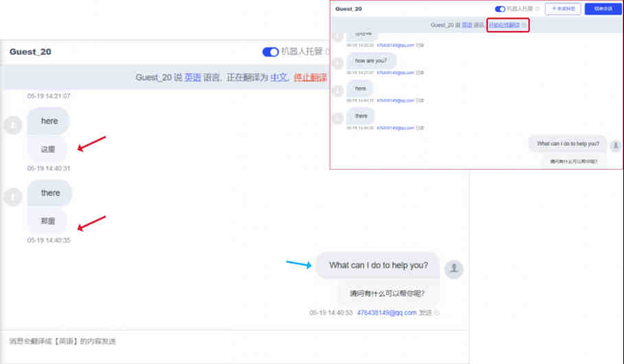Screen dimensions: 624x364
Task: Click the 这里 translation bubble
Action: pyautogui.click(x=47, y=149)
